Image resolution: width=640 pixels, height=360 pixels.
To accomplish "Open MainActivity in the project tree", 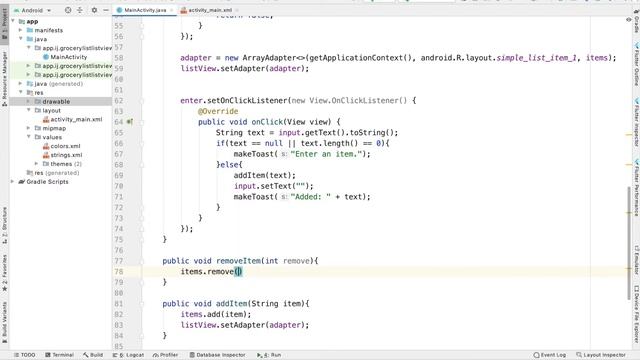I will (68, 57).
